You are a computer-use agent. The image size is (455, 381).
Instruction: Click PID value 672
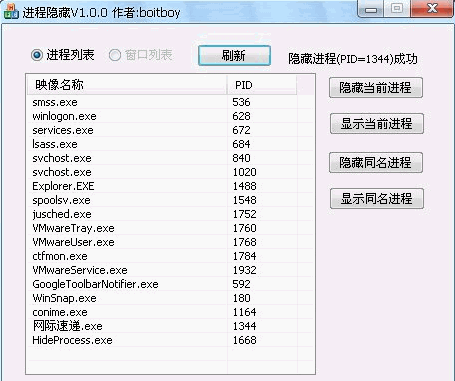coord(241,130)
